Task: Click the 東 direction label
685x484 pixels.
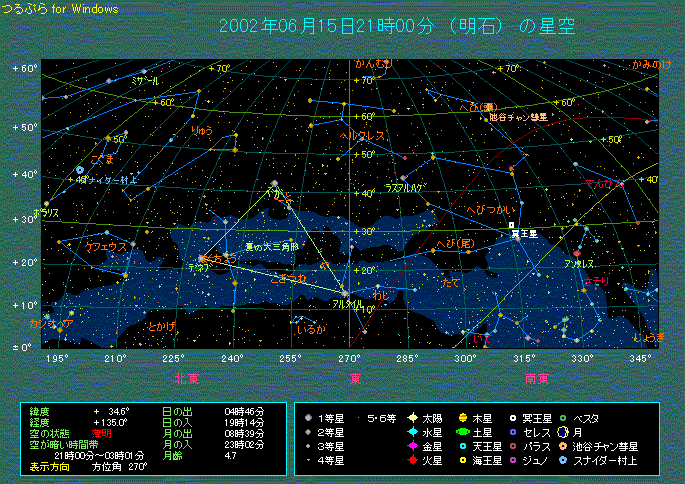Action: click(x=356, y=378)
